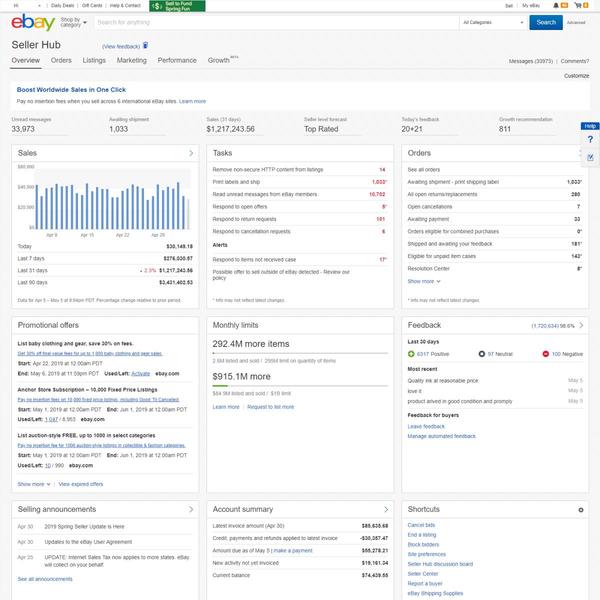Click Open cancellations row in Orders
The height and width of the screenshot is (600, 600).
(x=495, y=207)
